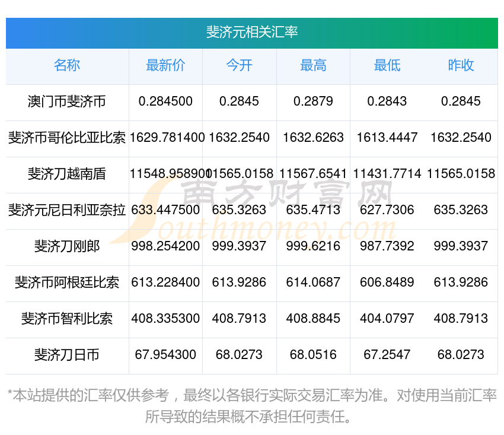
Task: Click the 斐济币阿根廷比索 row label
Action: [x=67, y=282]
